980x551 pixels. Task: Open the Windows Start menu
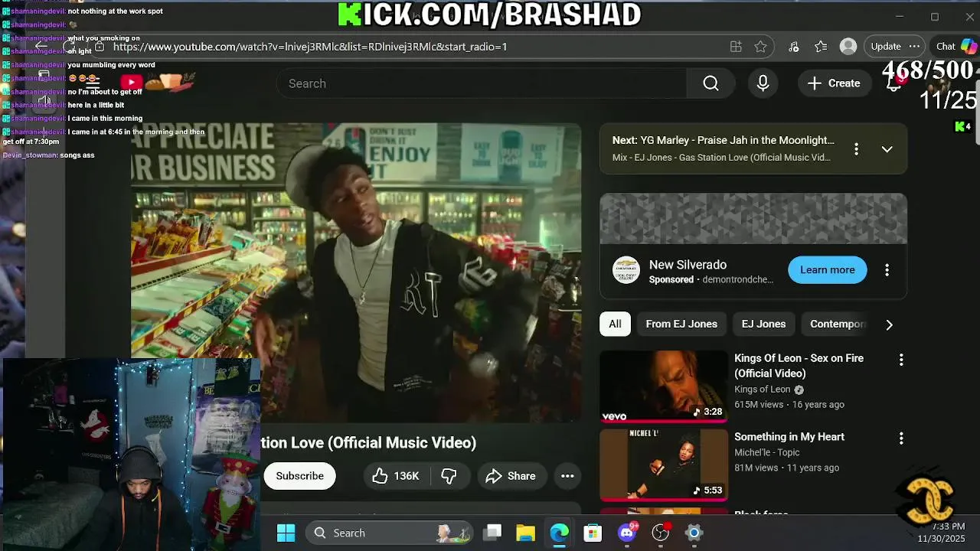pyautogui.click(x=286, y=533)
